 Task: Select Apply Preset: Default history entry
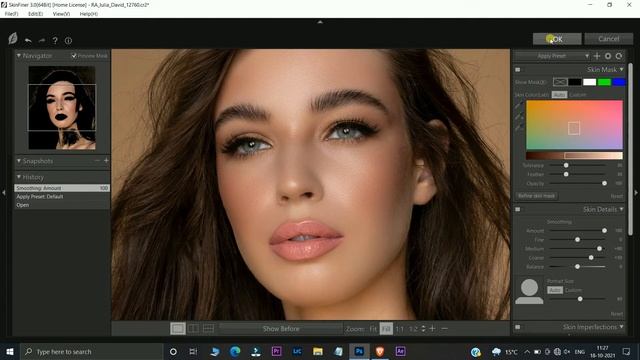62,196
